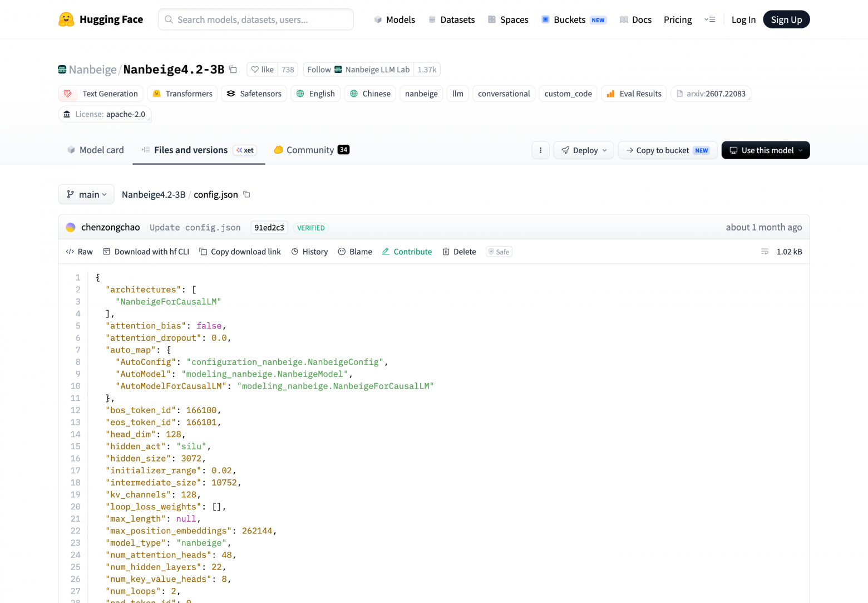This screenshot has height=603, width=868.
Task: Open Blame view for config.json
Action: pos(355,252)
